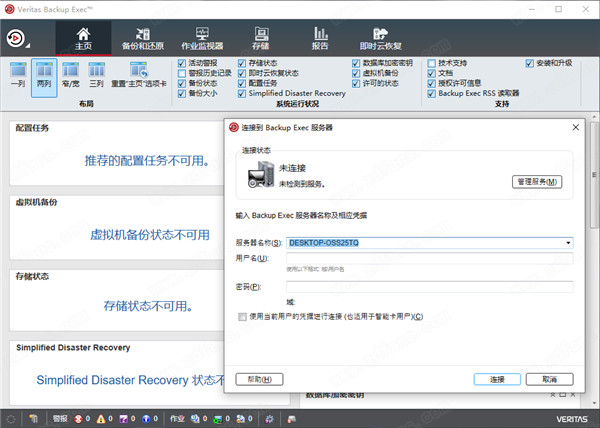The height and width of the screenshot is (428, 600).
Task: Open the 主页 Home tab
Action: tap(83, 38)
